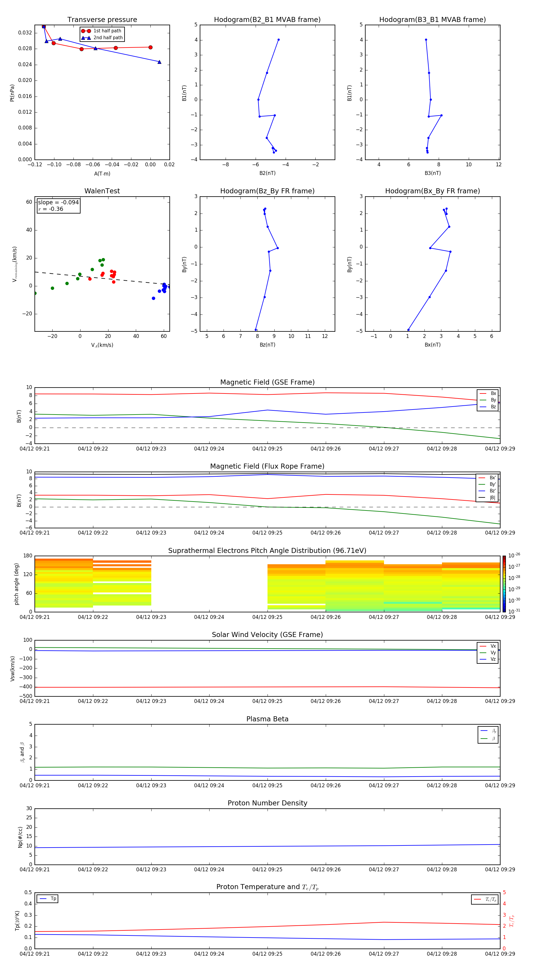Click the 'pitch angle (deg)' y-axis label
The height and width of the screenshot is (980, 535).
(x=17, y=584)
